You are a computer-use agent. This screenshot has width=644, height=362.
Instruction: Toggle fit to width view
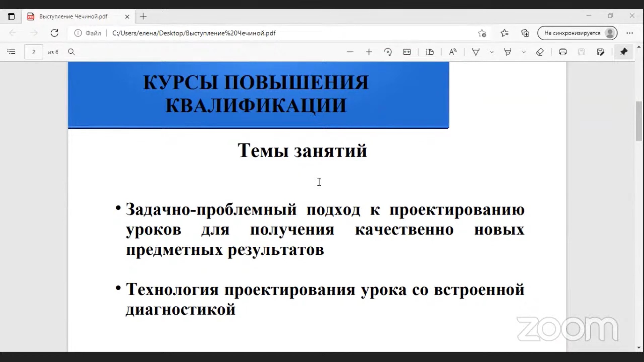click(x=407, y=52)
